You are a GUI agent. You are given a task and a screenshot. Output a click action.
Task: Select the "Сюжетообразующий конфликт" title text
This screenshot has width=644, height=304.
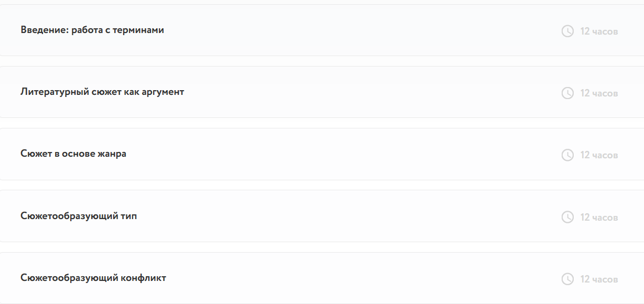tap(93, 278)
